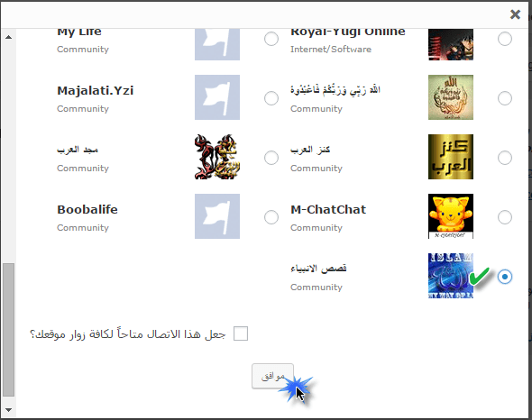Select the مجد العرب radio button
This screenshot has width=532, height=420.
pyautogui.click(x=271, y=158)
